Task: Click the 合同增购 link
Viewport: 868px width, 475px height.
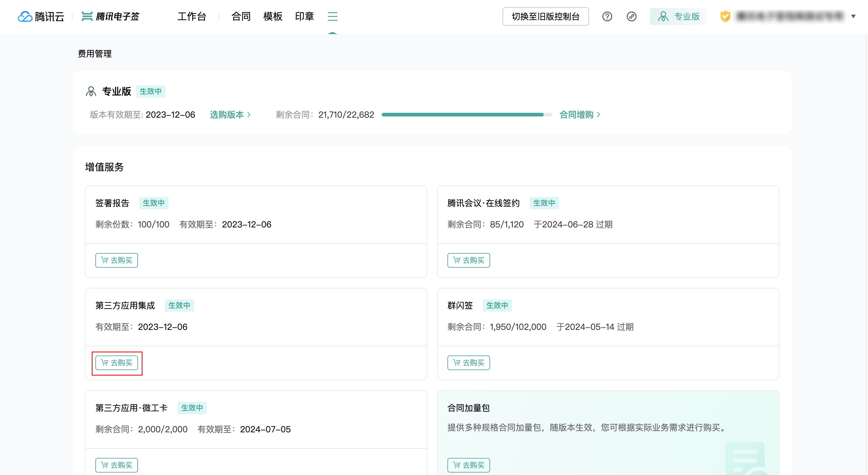Action: 580,115
